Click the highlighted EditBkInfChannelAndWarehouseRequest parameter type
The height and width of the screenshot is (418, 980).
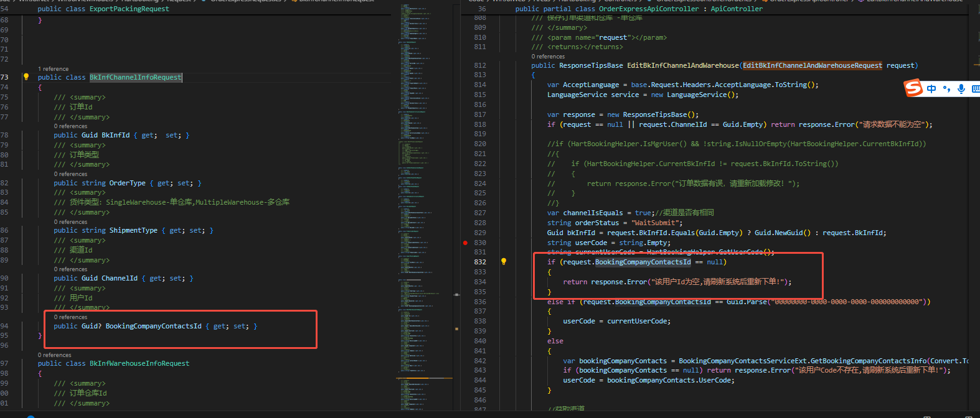point(812,65)
